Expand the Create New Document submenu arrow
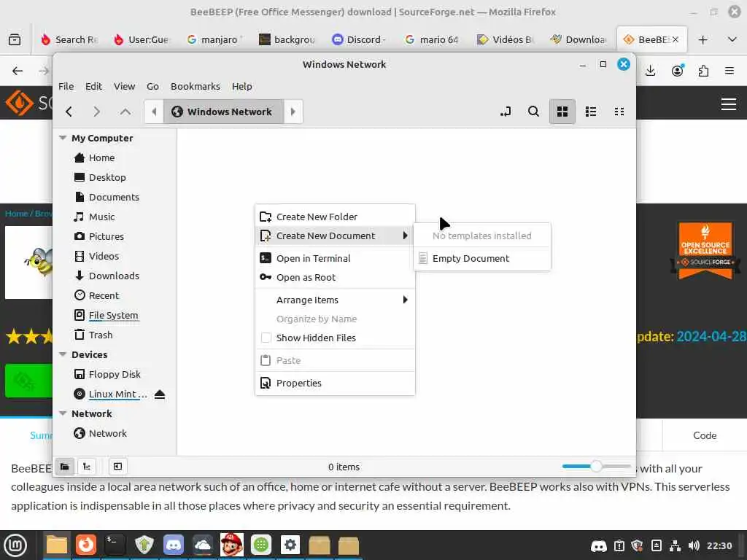Screen dimensions: 747x560 (406, 236)
